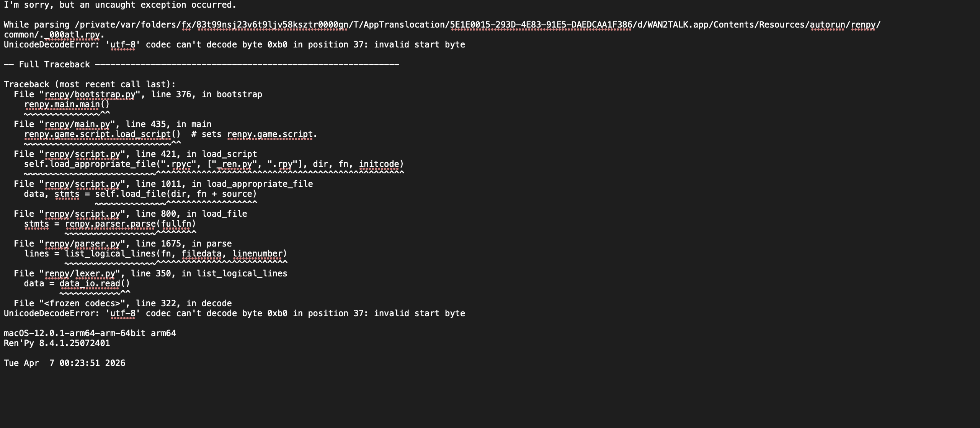Click the "Tue Apr 7 00:23:51 2026" timestamp

click(64, 363)
